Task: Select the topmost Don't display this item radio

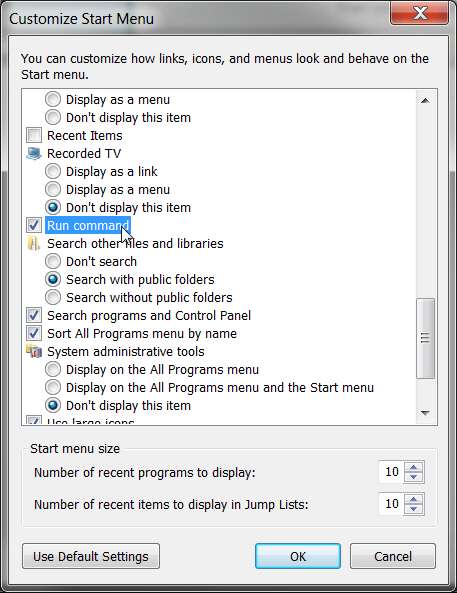Action: (x=53, y=117)
